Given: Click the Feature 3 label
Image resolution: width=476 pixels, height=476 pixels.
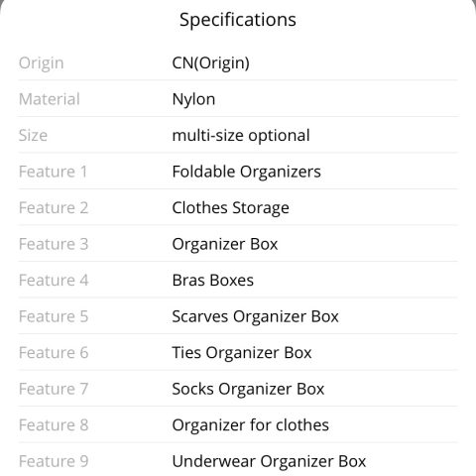Looking at the screenshot, I should (54, 244).
